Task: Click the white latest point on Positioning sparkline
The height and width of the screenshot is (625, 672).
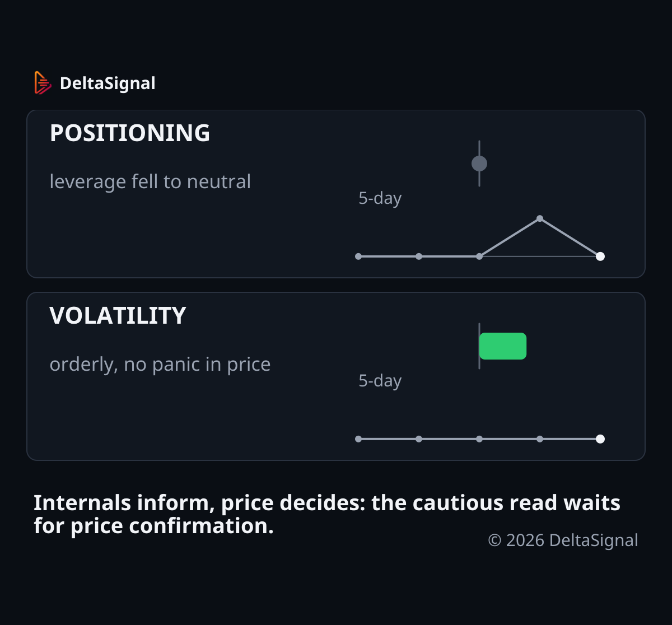Action: click(x=600, y=256)
